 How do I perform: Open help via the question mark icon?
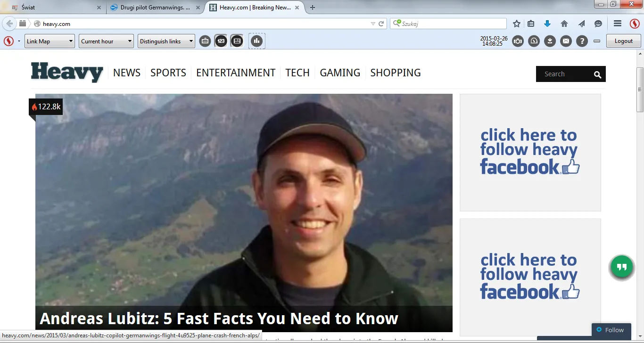click(x=582, y=41)
